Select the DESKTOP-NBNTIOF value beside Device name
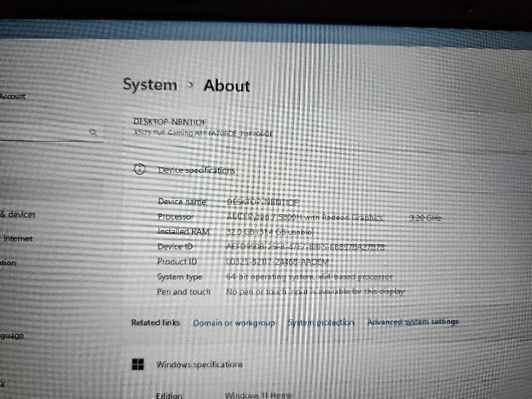Image resolution: width=532 pixels, height=399 pixels. tap(262, 202)
